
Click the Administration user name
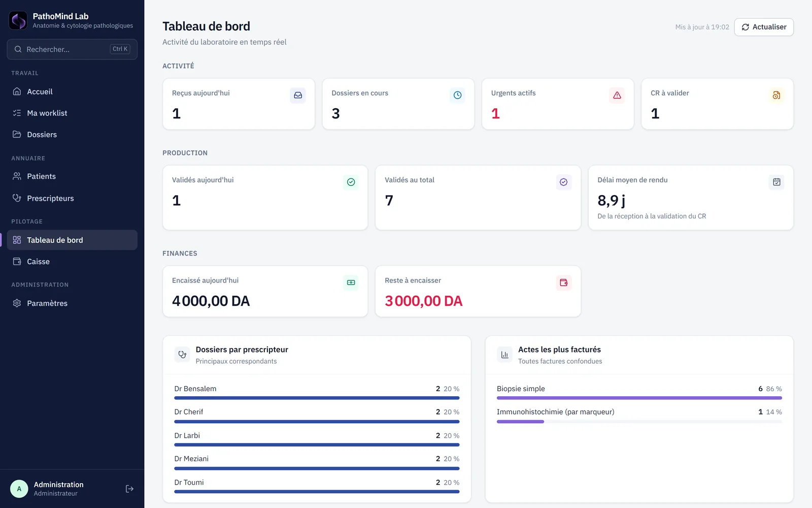coord(59,485)
